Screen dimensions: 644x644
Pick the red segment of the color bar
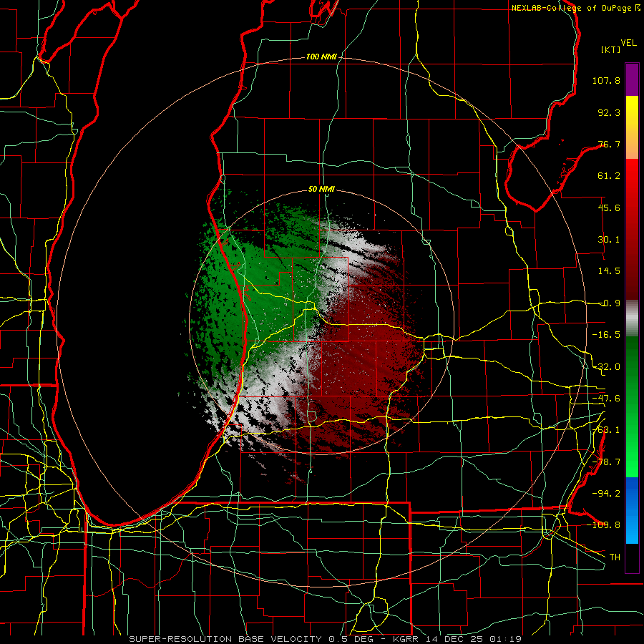632,229
